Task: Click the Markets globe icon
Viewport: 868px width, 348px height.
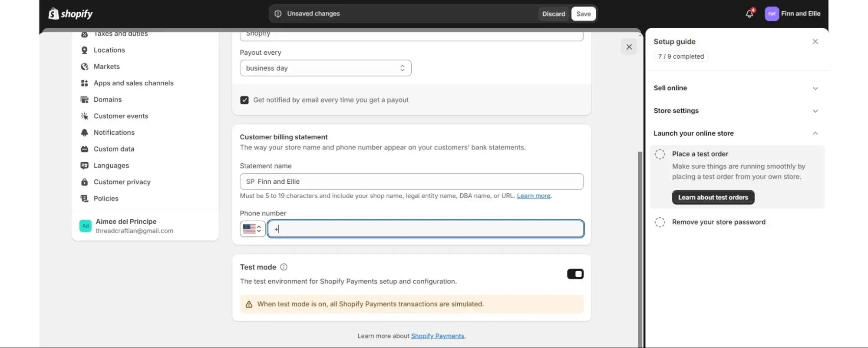Action: [x=84, y=66]
